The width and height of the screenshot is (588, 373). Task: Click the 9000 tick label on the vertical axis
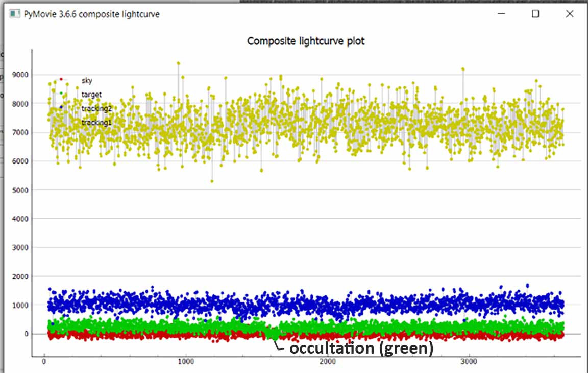click(20, 75)
